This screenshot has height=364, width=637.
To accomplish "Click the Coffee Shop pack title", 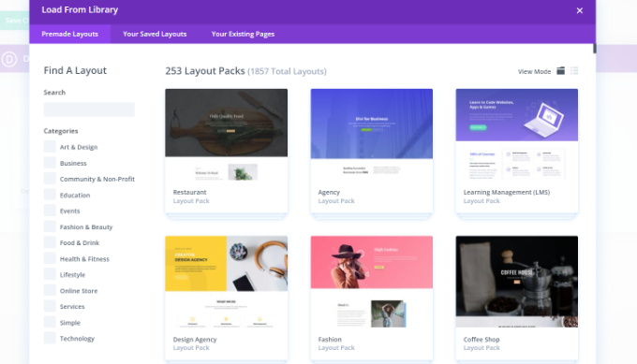I will coord(481,340).
